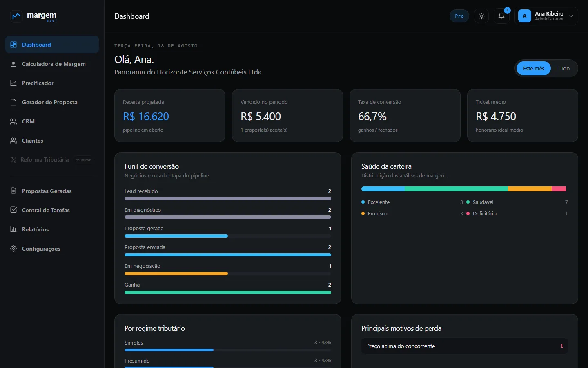Screen dimensions: 588x368
Task: Navigate to Gerador de Proposta
Action: 52,102
